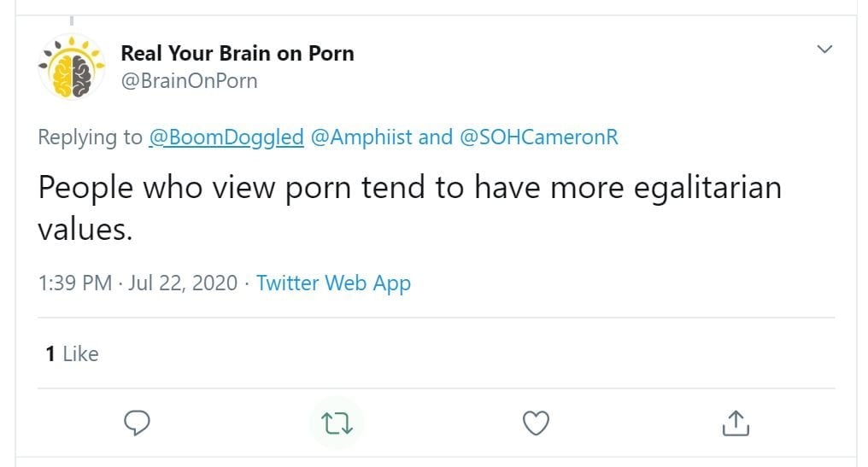
Task: Retweet this tweet using the arrows icon
Action: pos(336,422)
